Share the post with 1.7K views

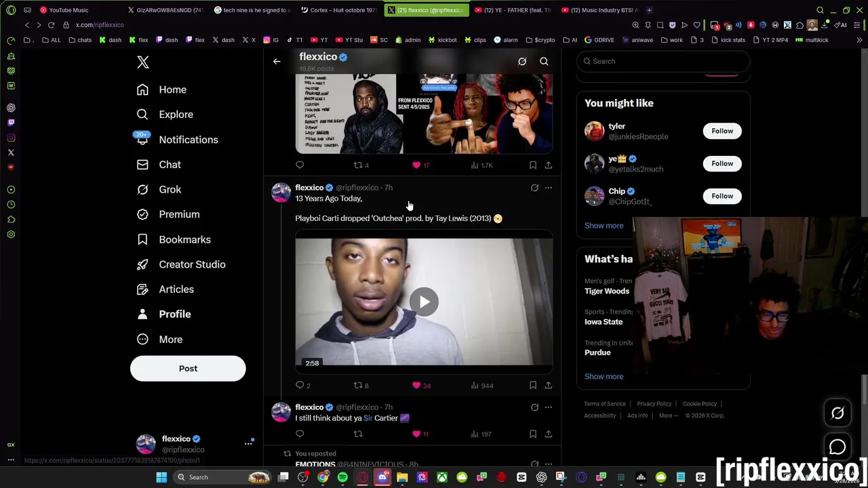(548, 165)
